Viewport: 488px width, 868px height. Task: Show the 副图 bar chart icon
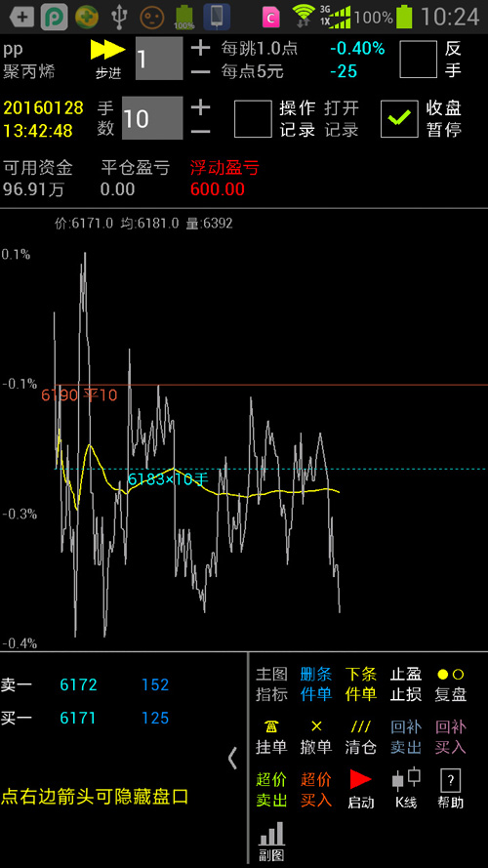click(271, 834)
